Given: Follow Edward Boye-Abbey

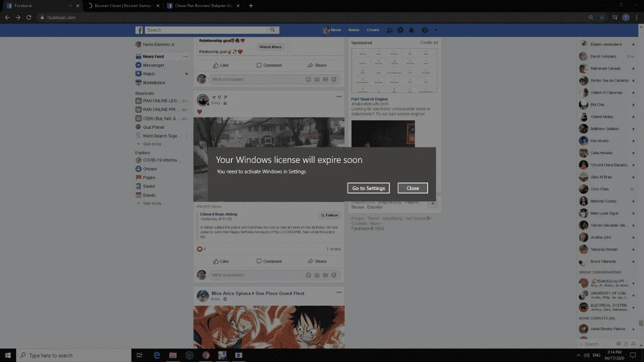Looking at the screenshot, I should coord(329,215).
